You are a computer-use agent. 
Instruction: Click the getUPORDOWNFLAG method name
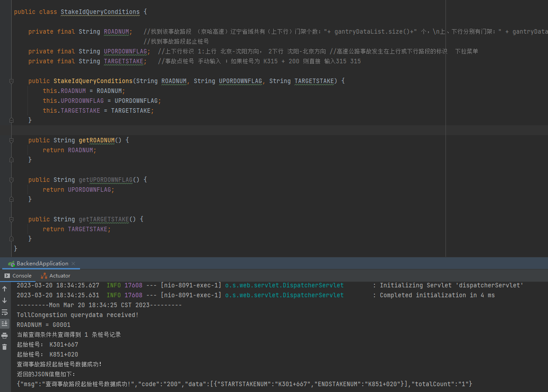106,180
